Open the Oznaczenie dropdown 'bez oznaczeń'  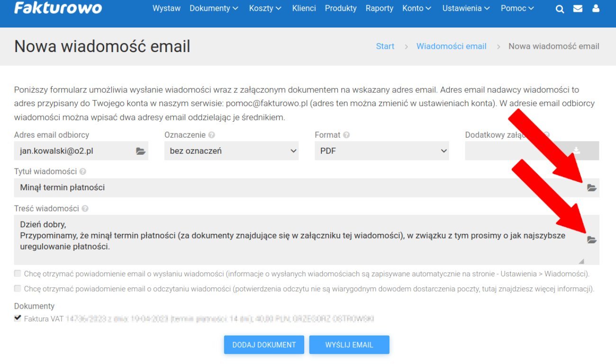point(231,151)
